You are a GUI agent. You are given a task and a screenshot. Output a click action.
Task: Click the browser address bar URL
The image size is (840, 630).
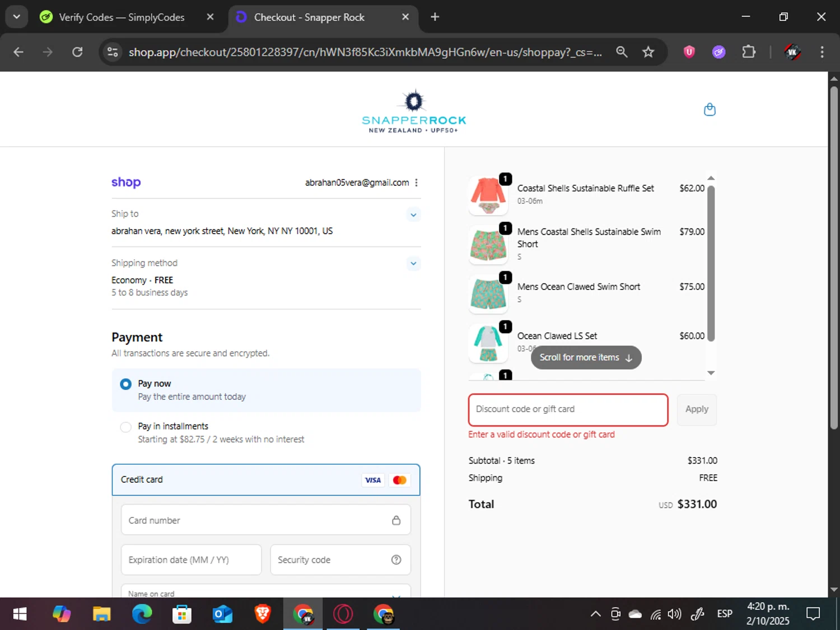[365, 52]
